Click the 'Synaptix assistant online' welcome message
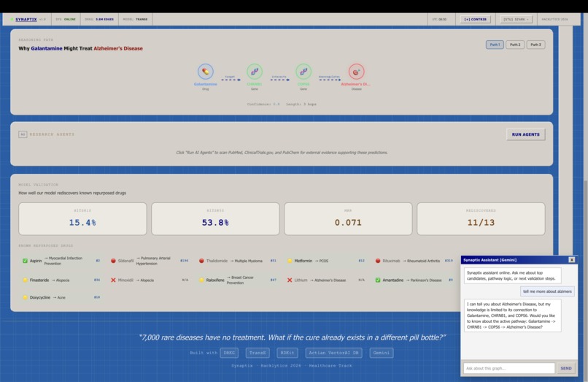 click(x=513, y=275)
